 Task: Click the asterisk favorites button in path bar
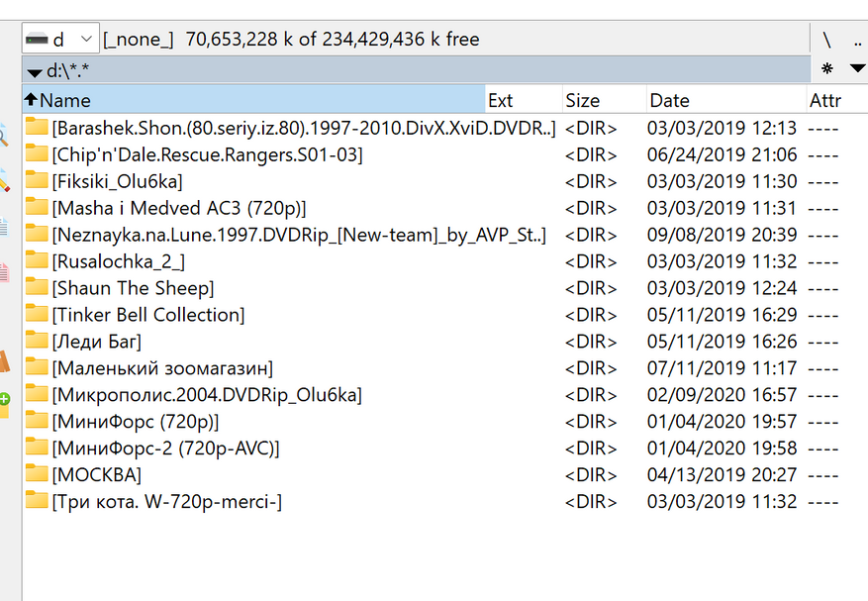(x=827, y=69)
